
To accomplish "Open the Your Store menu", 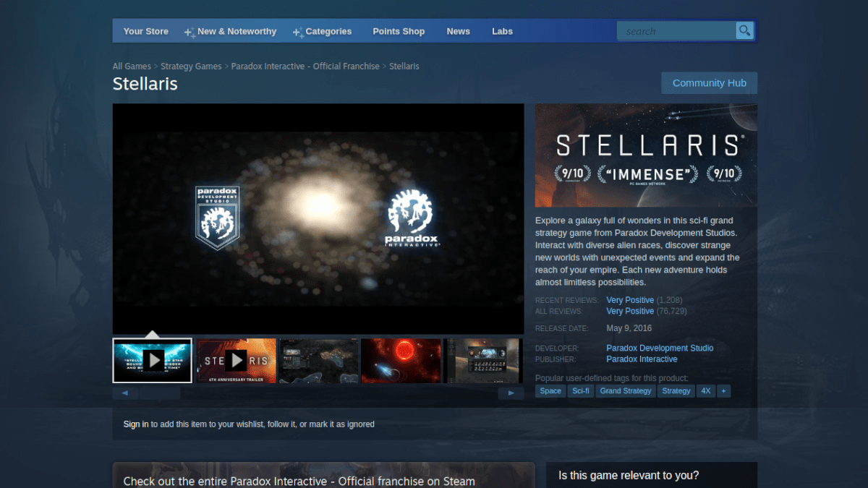I will [x=145, y=31].
